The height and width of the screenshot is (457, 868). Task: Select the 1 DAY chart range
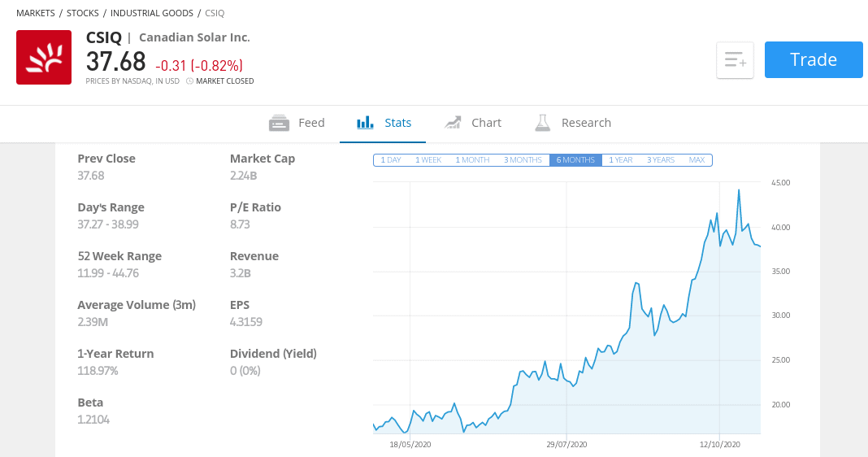(x=391, y=160)
